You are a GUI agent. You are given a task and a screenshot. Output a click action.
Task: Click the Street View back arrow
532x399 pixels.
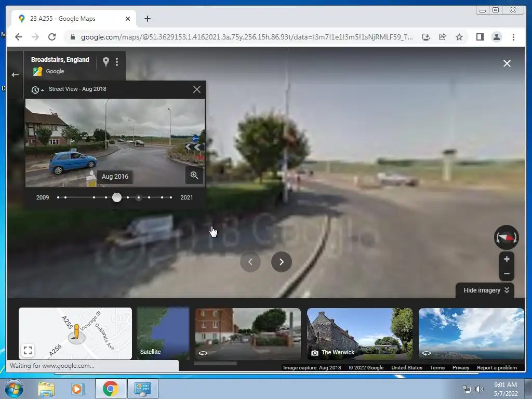(15, 75)
